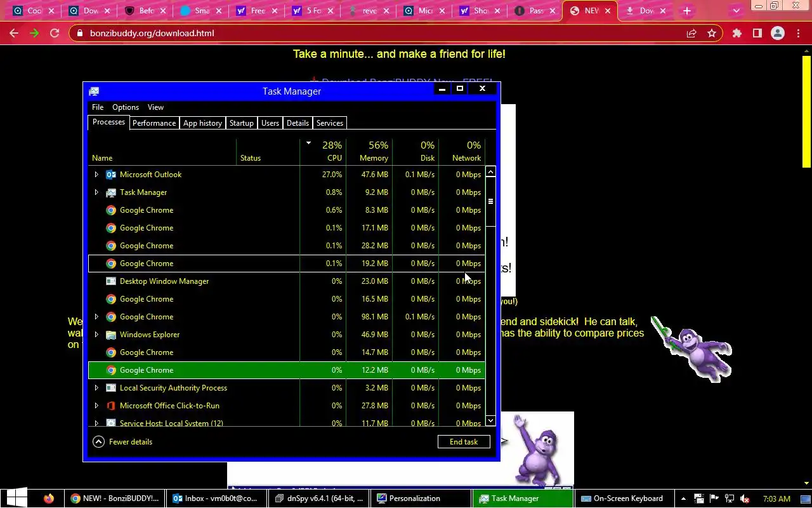Viewport: 812px width, 508px height.
Task: Open Action Center flag icon
Action: pos(714,498)
